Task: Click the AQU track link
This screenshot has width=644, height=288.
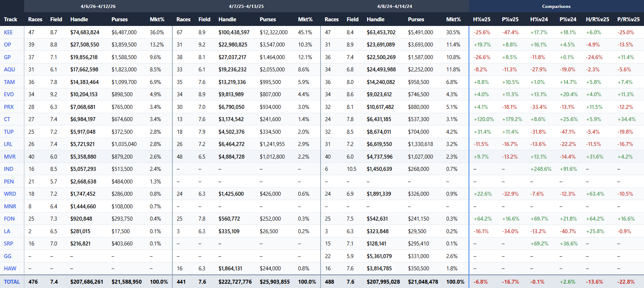Action: point(9,70)
